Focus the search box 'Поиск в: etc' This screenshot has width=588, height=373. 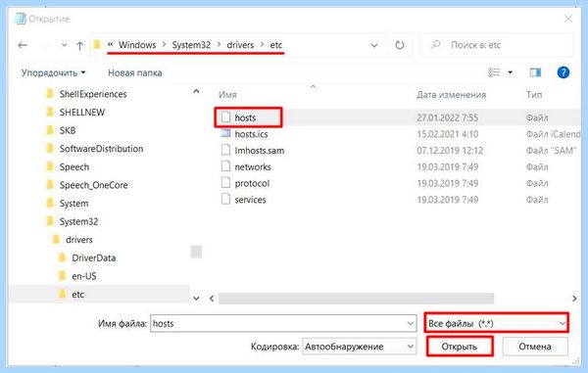497,45
